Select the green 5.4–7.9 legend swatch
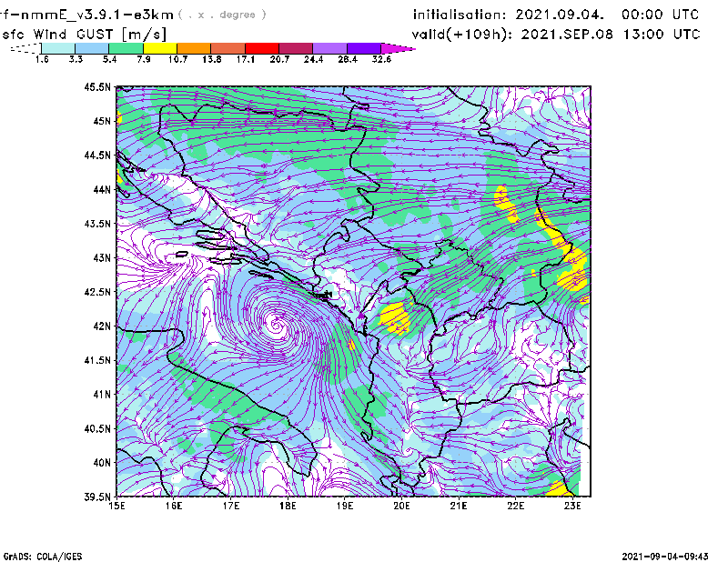The width and height of the screenshot is (728, 562). tap(126, 48)
